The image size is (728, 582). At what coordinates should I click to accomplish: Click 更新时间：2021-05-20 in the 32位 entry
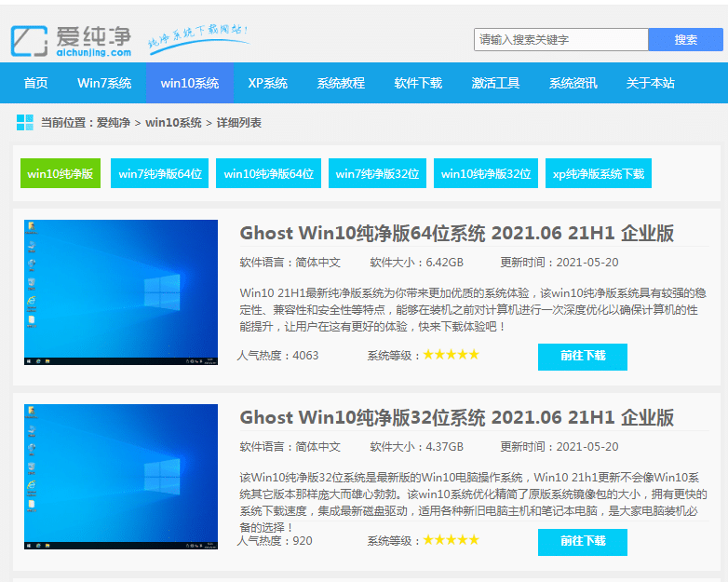click(x=559, y=447)
